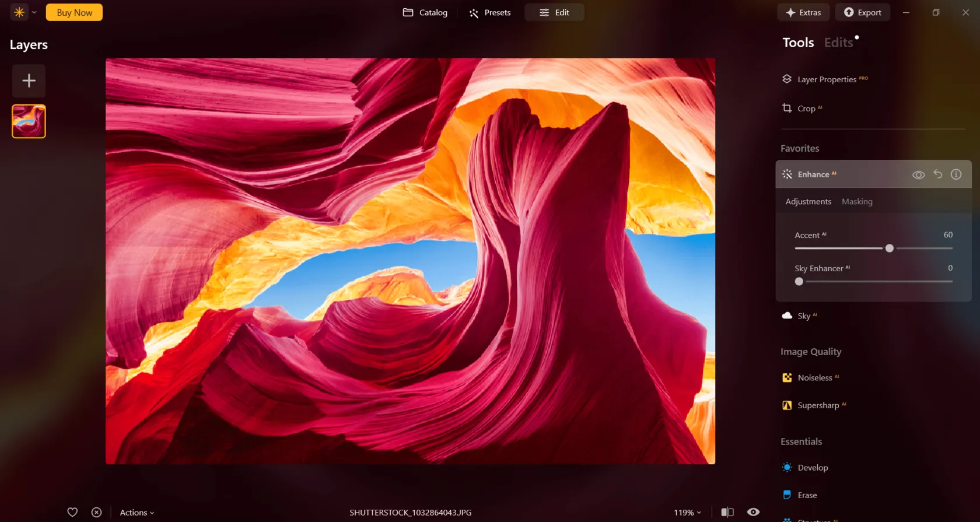Open the 119% zoom level dropdown

click(x=687, y=513)
